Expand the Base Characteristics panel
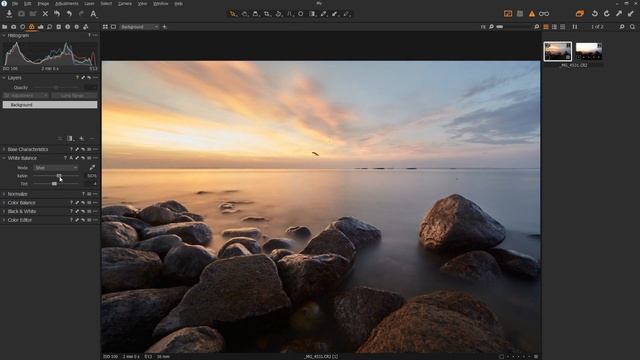The width and height of the screenshot is (640, 360). click(4, 149)
